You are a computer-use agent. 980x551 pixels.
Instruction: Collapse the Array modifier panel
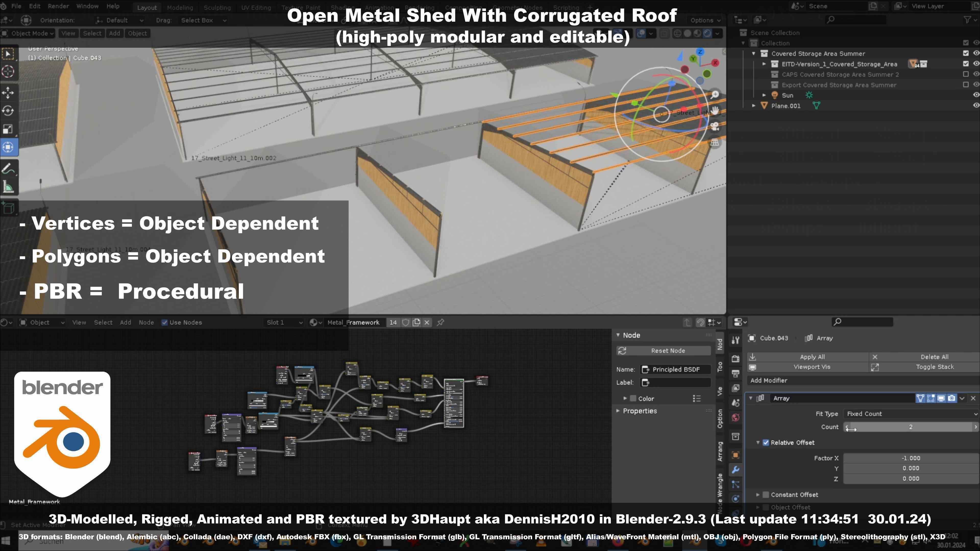point(751,398)
